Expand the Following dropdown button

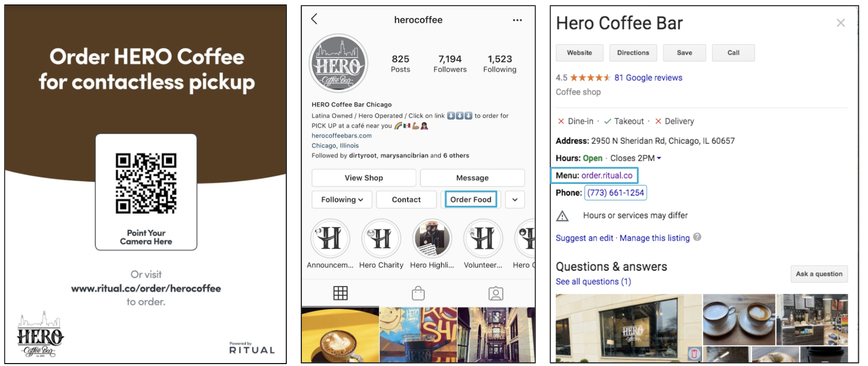[342, 199]
